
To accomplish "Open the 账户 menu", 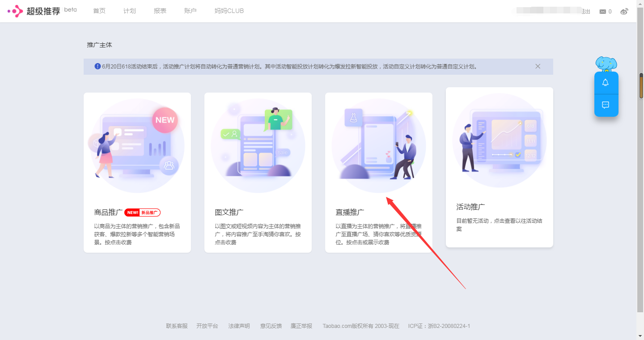I will [x=191, y=11].
